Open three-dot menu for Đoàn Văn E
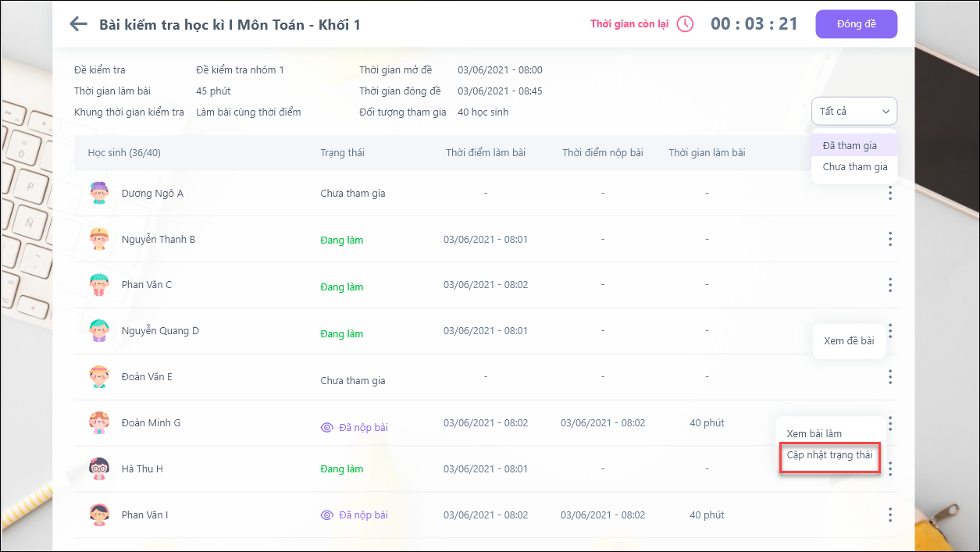The width and height of the screenshot is (980, 552). click(890, 377)
